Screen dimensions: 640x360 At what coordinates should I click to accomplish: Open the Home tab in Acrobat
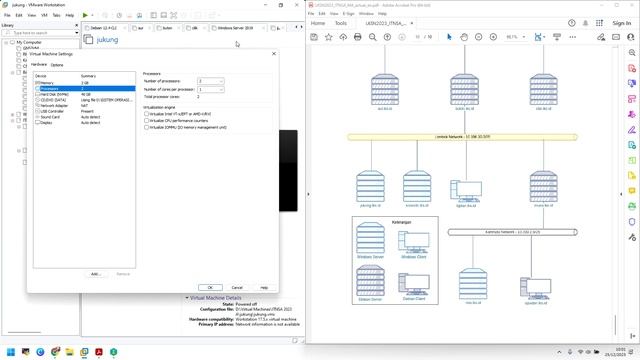click(x=318, y=23)
